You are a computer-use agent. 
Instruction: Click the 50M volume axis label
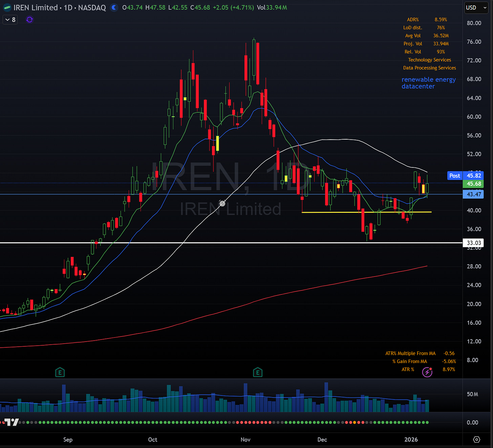(473, 394)
